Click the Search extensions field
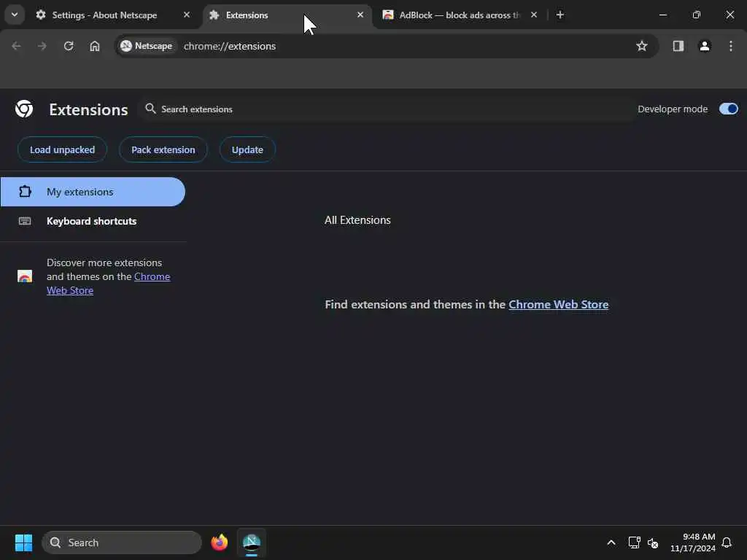Image resolution: width=747 pixels, height=560 pixels. (x=387, y=109)
